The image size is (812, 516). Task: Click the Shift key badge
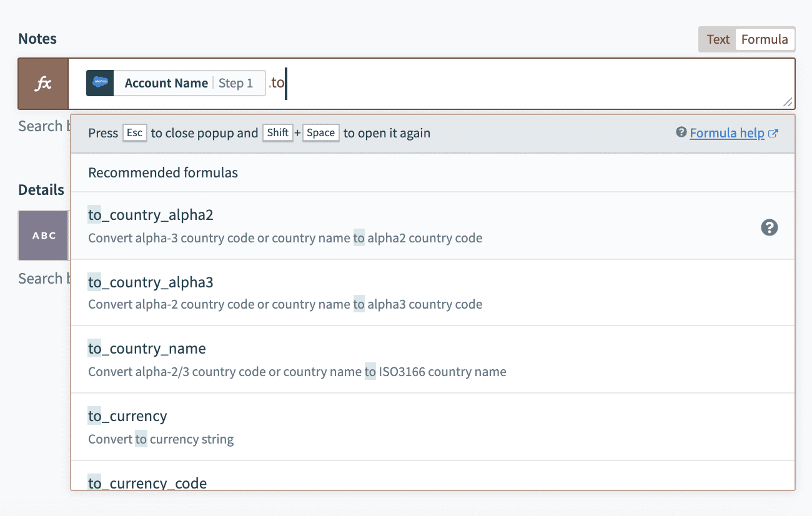point(277,132)
